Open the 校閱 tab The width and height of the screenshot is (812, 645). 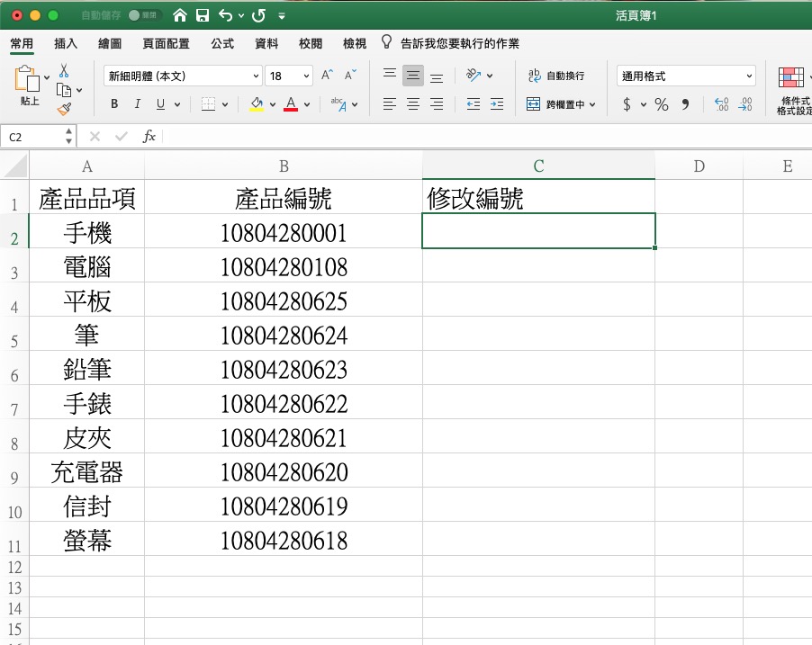311,43
